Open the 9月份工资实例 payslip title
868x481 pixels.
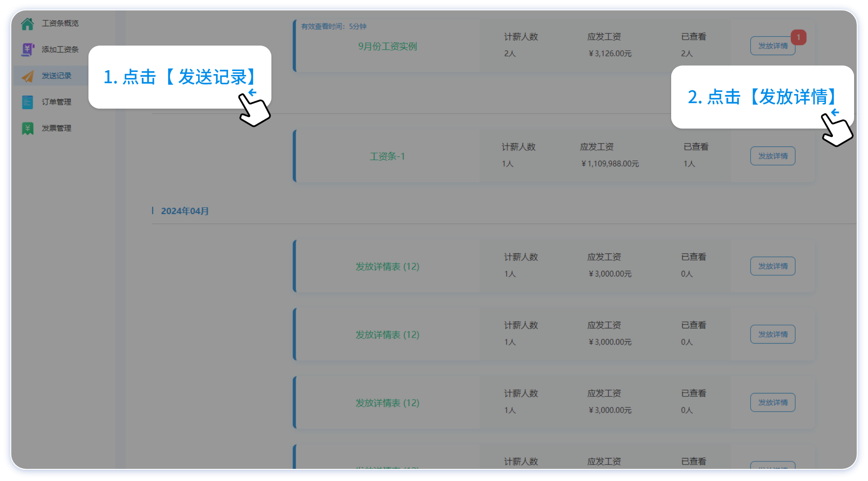pos(388,46)
